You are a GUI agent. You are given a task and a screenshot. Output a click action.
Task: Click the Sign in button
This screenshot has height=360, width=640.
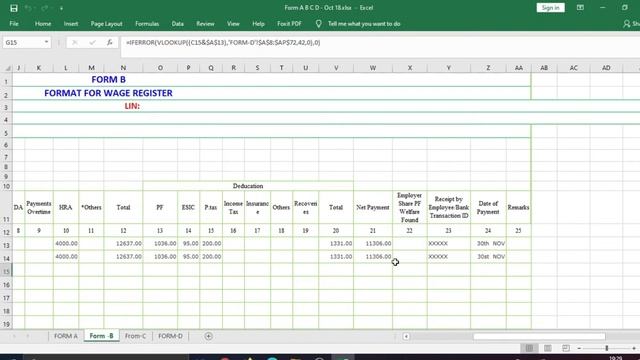click(550, 8)
